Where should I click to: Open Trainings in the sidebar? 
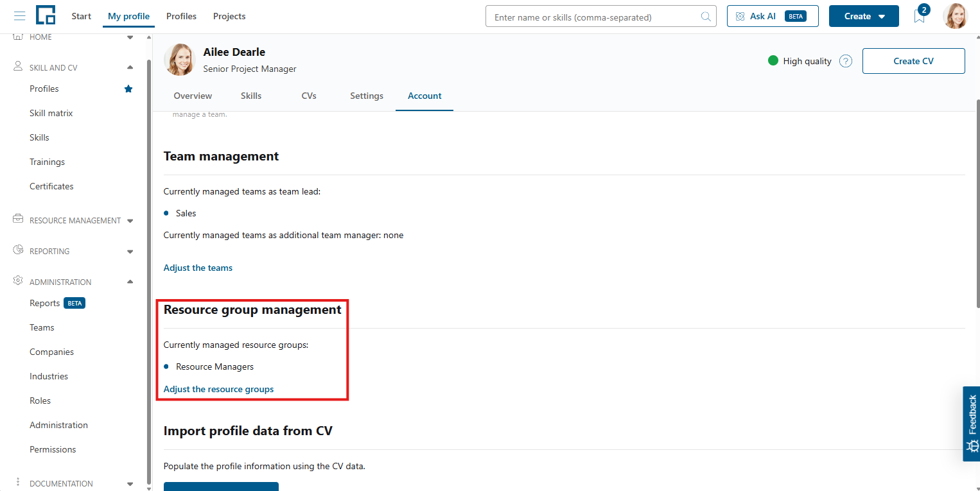click(x=47, y=162)
